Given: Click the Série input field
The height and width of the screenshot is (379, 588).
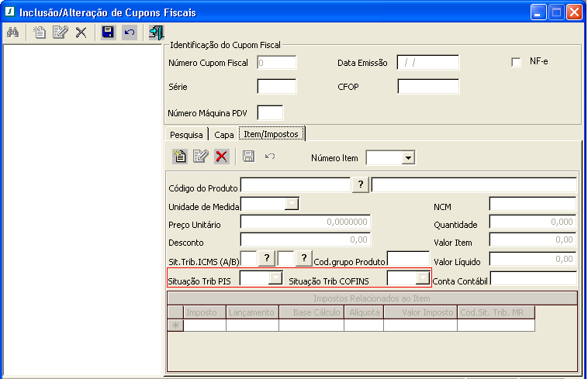Looking at the screenshot, I should point(276,86).
